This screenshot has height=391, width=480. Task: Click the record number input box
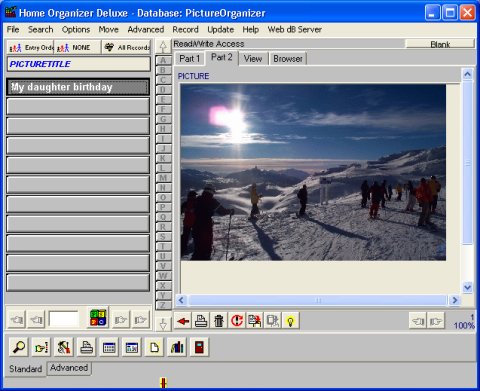64,319
